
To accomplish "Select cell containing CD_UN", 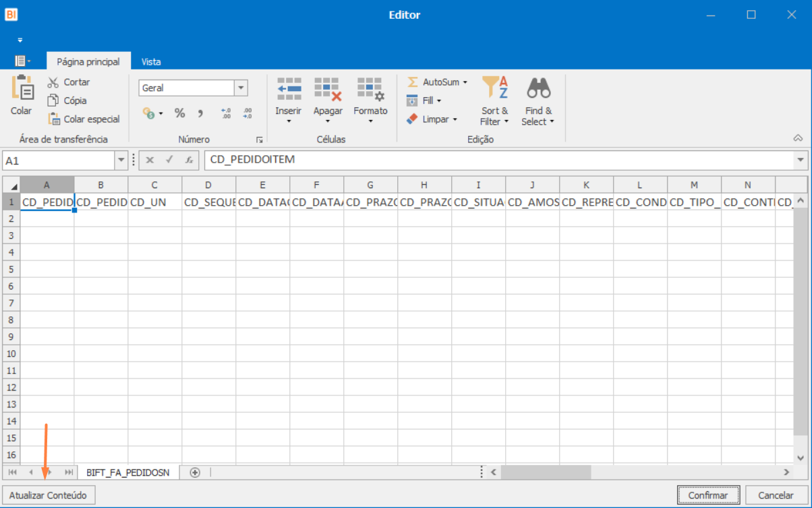I will [x=154, y=202].
